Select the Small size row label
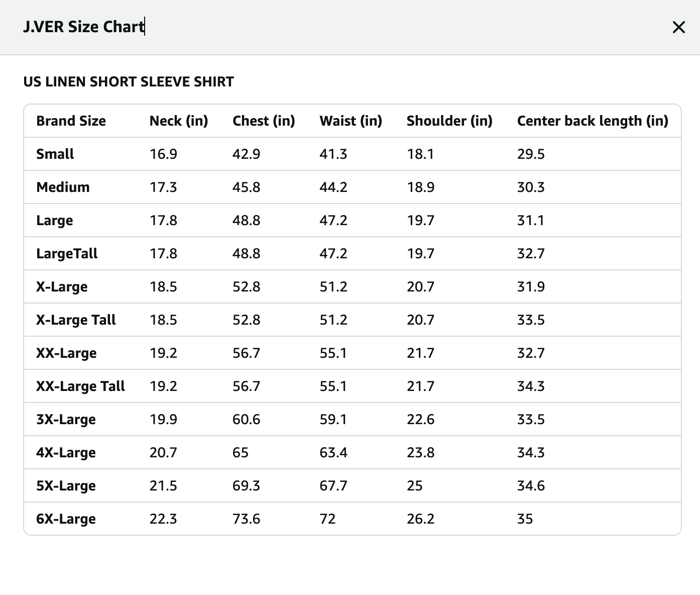 pyautogui.click(x=55, y=154)
